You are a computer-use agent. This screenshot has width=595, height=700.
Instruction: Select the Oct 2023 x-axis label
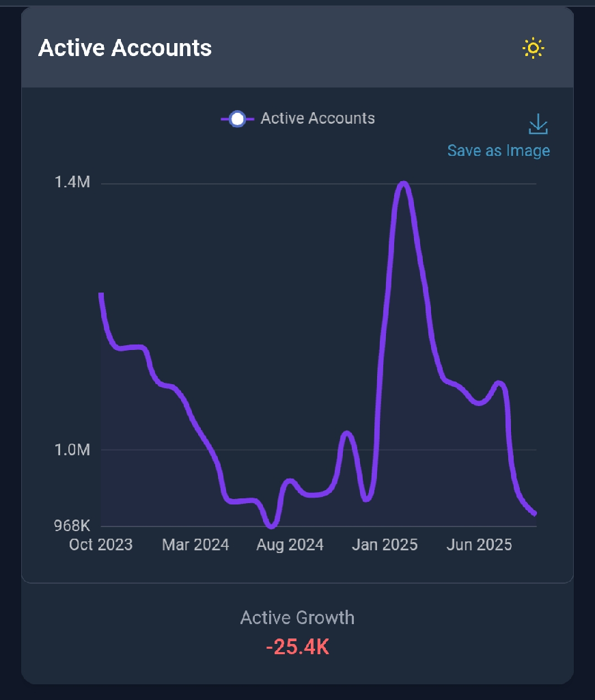point(101,545)
